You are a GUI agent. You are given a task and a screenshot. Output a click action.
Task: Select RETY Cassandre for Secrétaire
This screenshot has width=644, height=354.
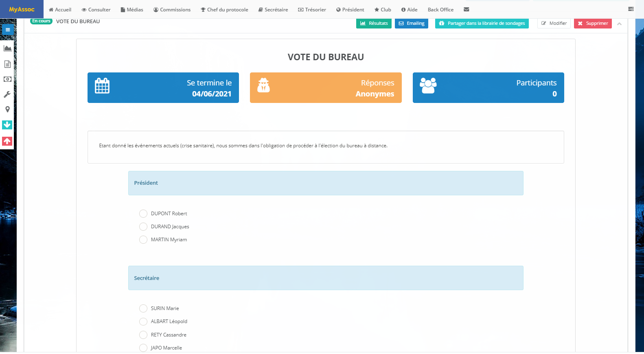(143, 335)
